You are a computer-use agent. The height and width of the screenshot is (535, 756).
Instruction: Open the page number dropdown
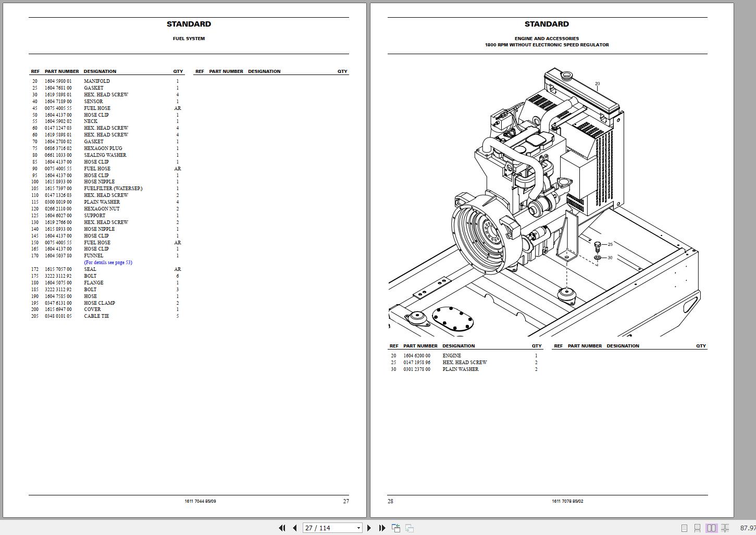(358, 528)
